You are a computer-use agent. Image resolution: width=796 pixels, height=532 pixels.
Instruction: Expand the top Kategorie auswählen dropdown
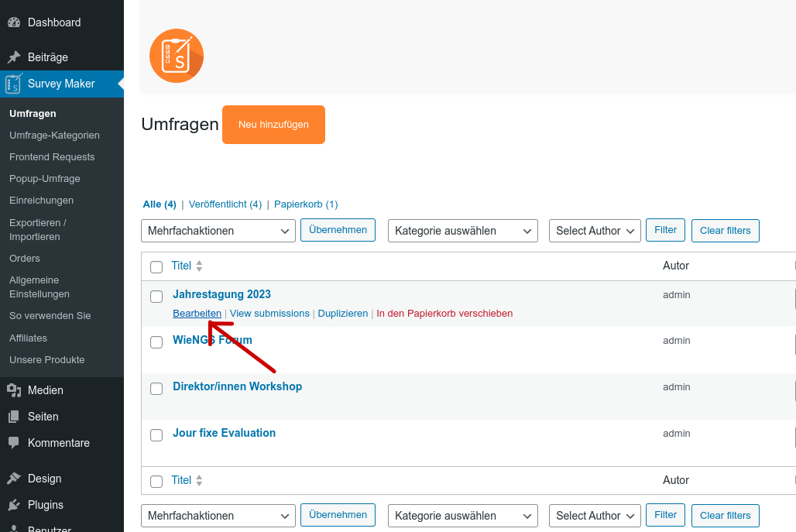(x=462, y=231)
